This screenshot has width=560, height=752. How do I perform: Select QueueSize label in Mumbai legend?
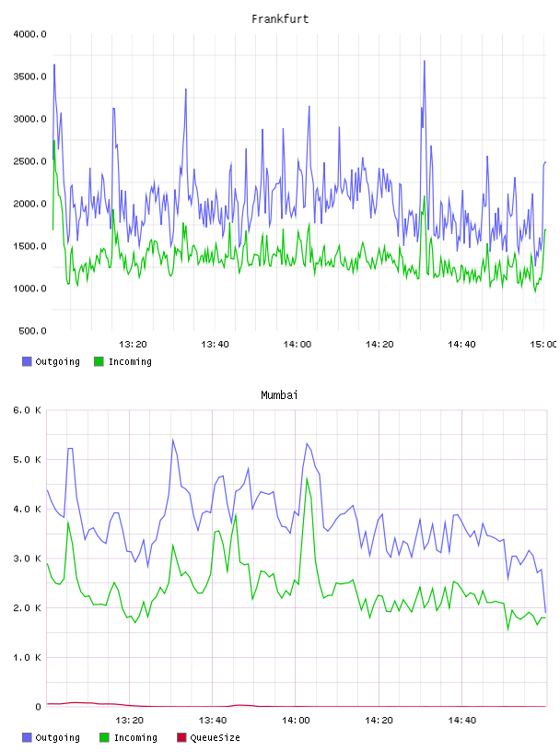point(215,737)
